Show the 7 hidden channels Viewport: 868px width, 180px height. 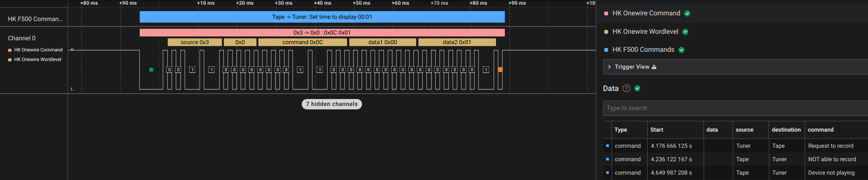[x=332, y=104]
